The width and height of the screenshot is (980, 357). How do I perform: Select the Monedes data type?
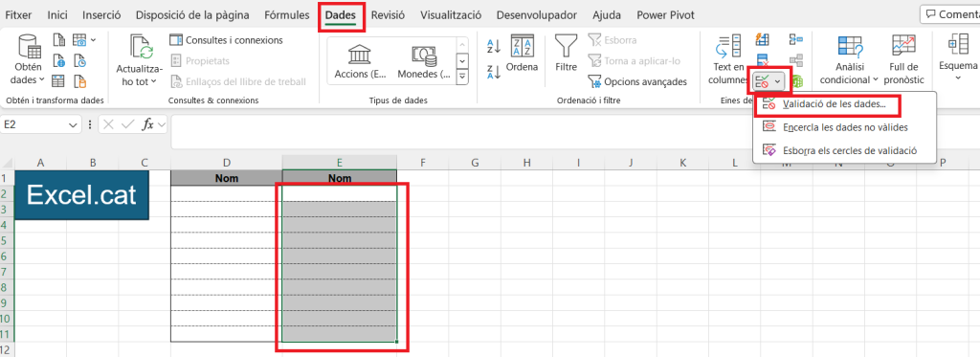coord(423,61)
